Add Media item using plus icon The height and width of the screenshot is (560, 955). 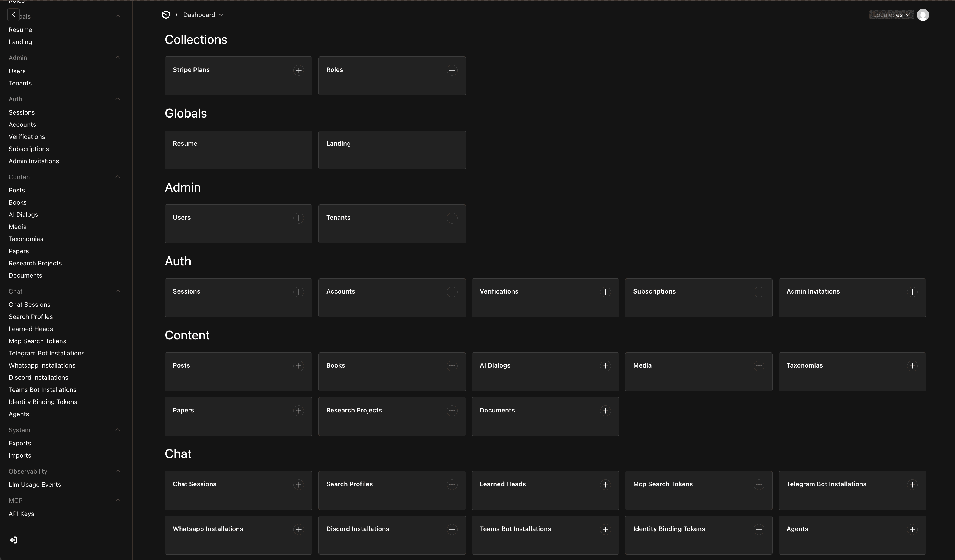point(759,366)
